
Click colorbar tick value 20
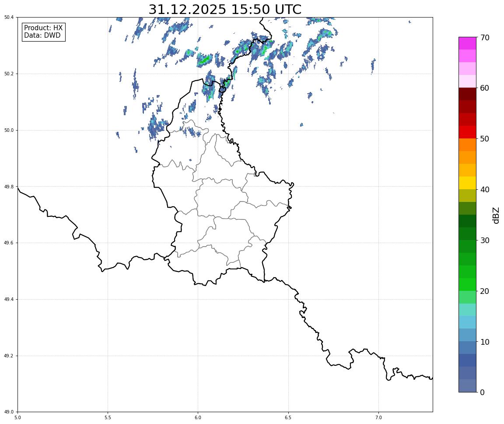pyautogui.click(x=485, y=291)
